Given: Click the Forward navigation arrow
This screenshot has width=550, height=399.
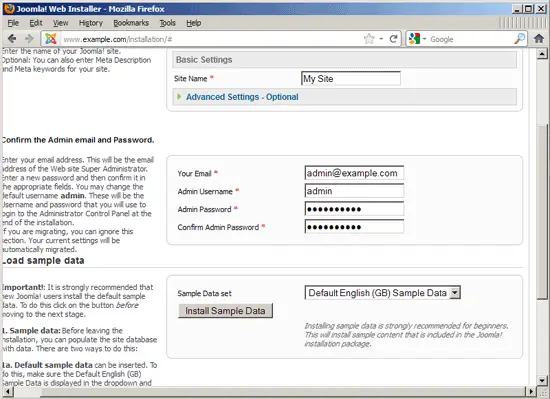Looking at the screenshot, I should pos(29,39).
